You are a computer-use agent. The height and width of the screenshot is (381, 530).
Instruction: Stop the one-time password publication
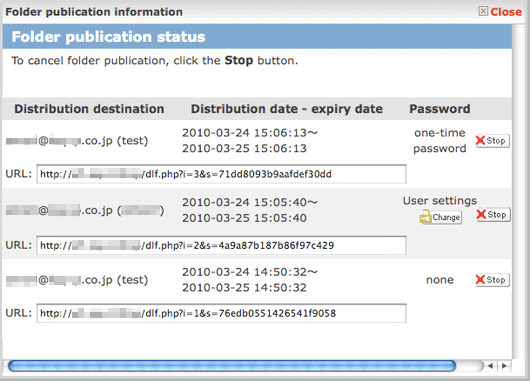(x=492, y=141)
